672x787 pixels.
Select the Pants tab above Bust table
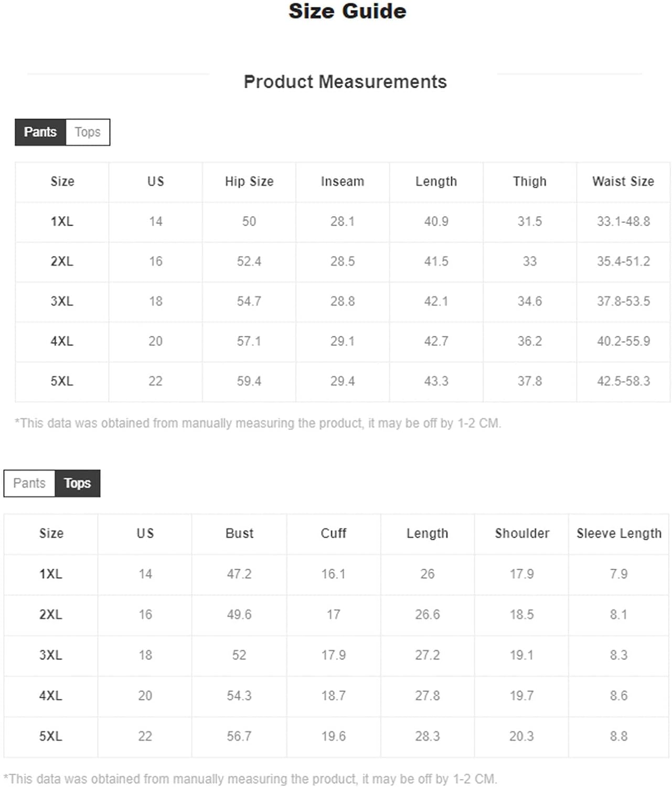click(x=29, y=483)
